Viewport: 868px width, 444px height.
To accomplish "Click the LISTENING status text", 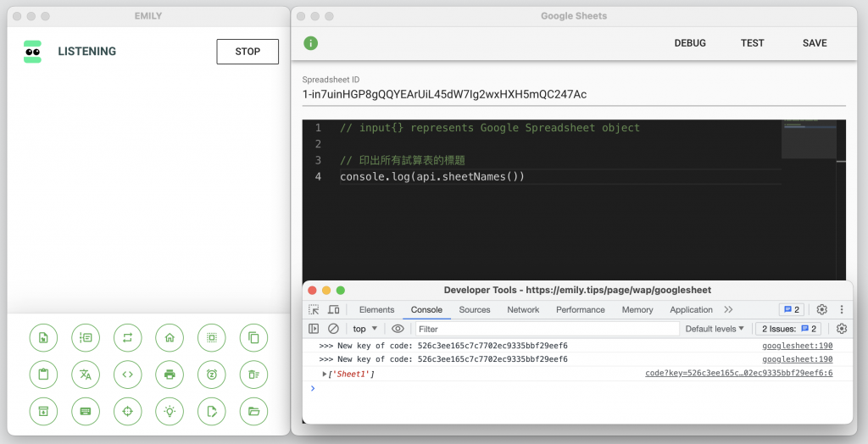I will click(x=87, y=52).
